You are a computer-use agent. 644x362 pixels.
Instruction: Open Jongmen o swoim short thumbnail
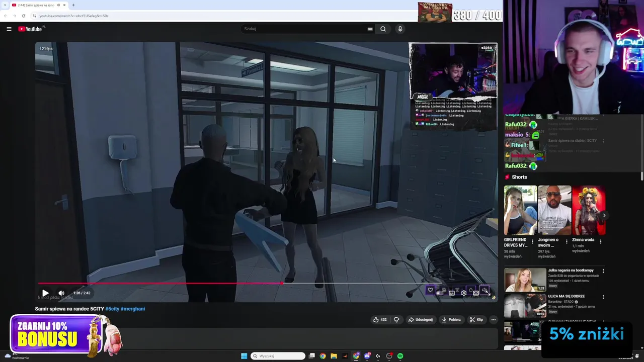(x=554, y=210)
